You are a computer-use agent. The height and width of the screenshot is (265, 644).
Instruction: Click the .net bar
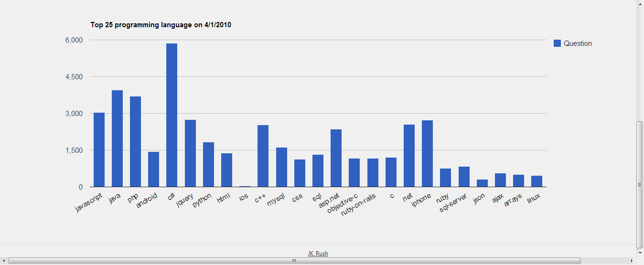click(x=409, y=156)
